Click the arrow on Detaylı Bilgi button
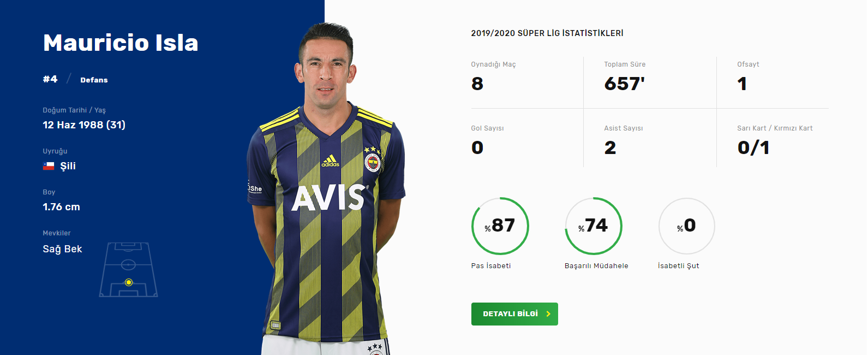Viewport: 868px width, 355px height. click(x=548, y=314)
